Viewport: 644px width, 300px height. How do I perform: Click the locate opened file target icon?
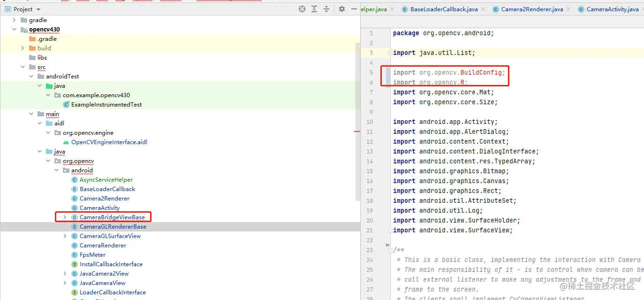click(x=302, y=9)
